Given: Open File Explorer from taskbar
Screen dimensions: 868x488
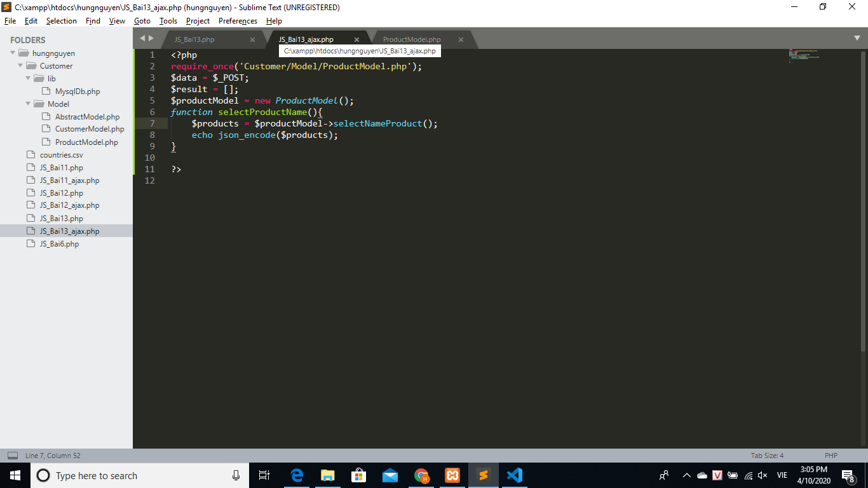Looking at the screenshot, I should coord(328,475).
